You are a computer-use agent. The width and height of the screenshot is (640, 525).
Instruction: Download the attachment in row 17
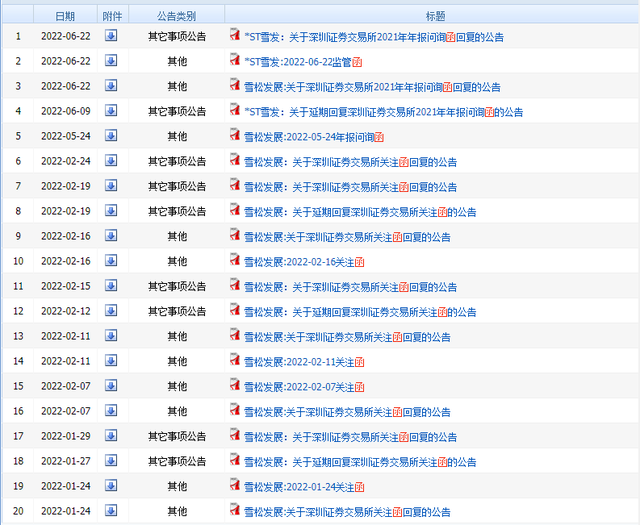[111, 435]
